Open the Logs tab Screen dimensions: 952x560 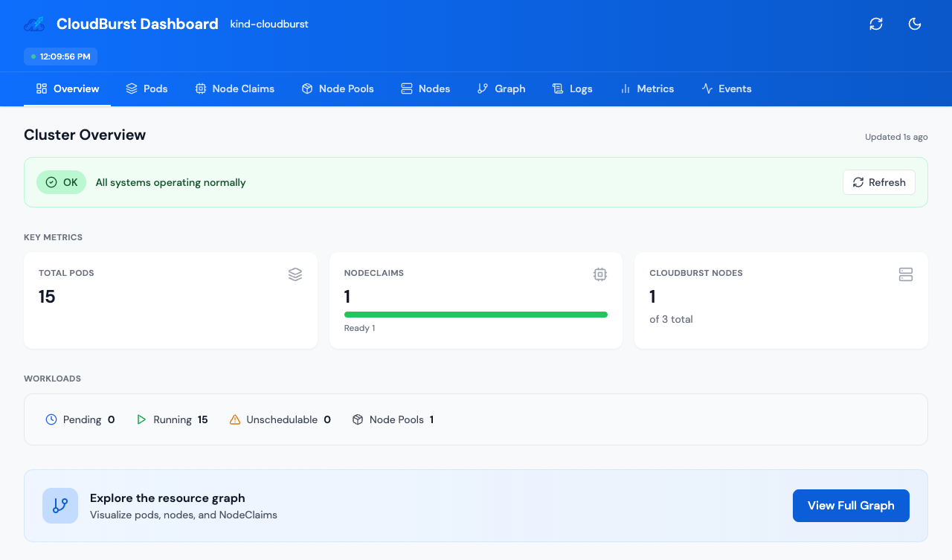573,88
